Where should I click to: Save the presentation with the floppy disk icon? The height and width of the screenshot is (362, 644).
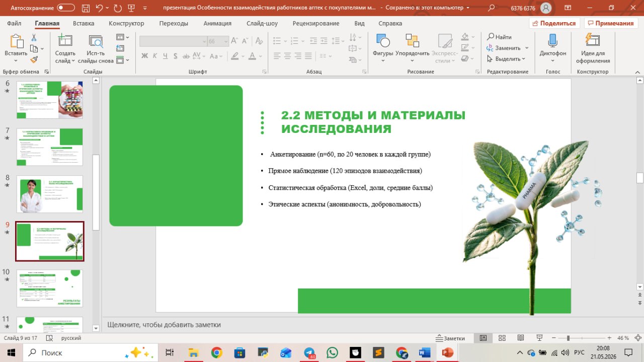pos(85,8)
